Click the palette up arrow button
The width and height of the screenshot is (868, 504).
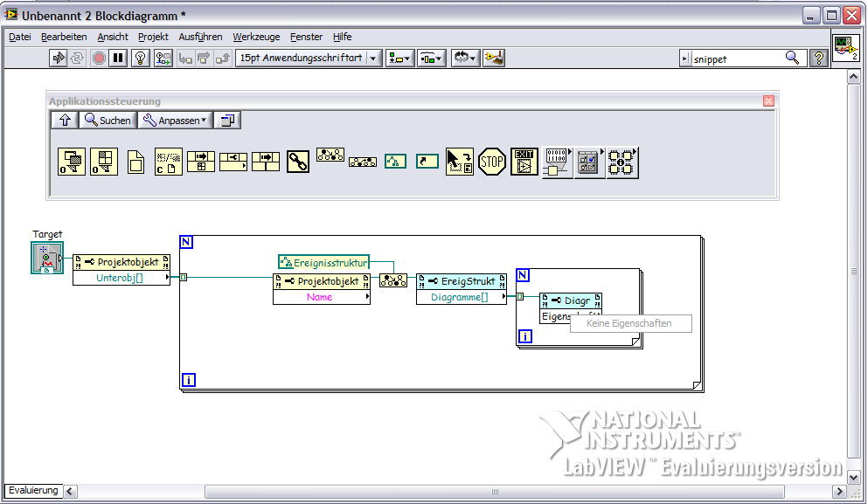[65, 120]
